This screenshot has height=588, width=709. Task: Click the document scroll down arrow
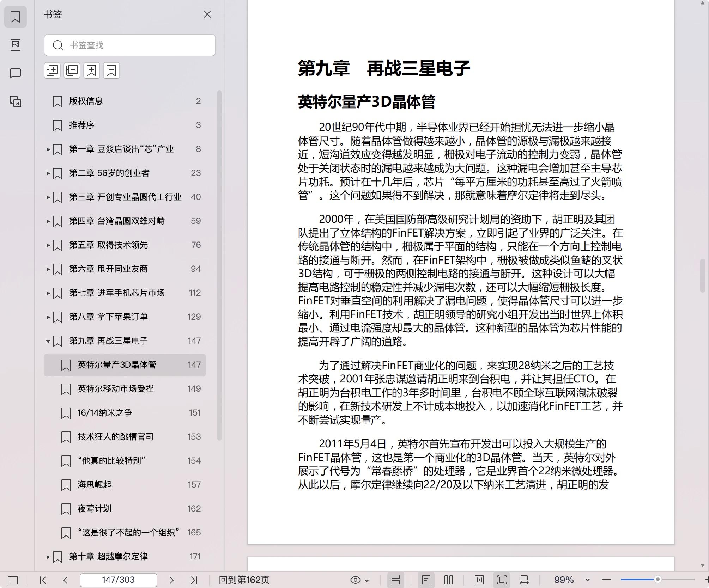coord(703,565)
